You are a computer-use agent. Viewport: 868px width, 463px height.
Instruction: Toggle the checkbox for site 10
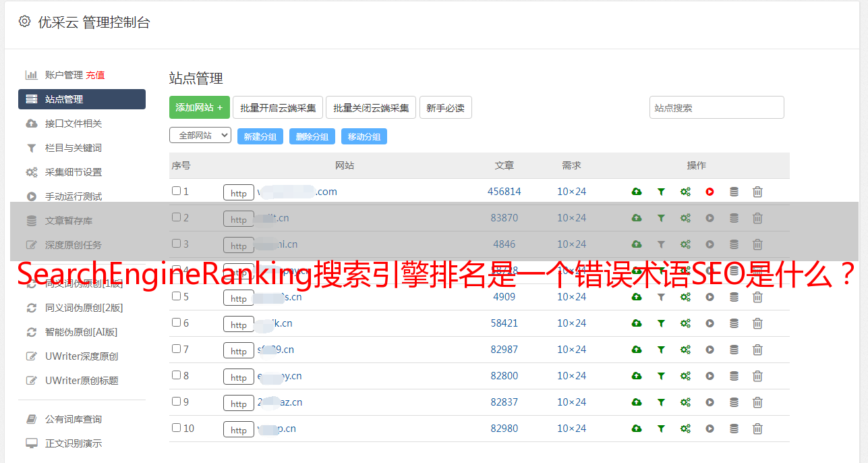point(176,428)
